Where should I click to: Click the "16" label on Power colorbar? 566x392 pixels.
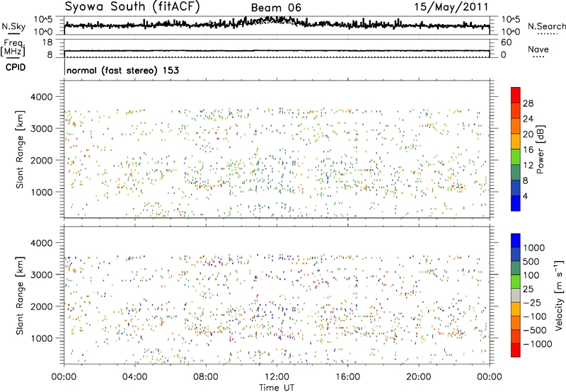[528, 150]
